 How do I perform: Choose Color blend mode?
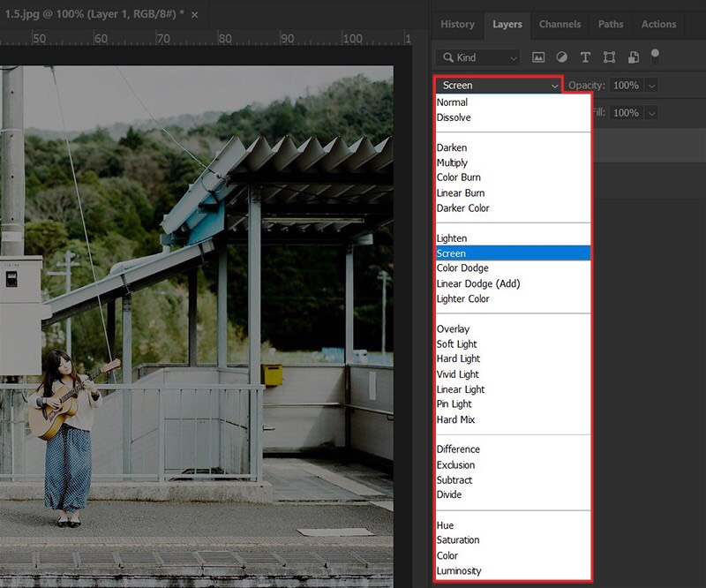tap(514, 555)
